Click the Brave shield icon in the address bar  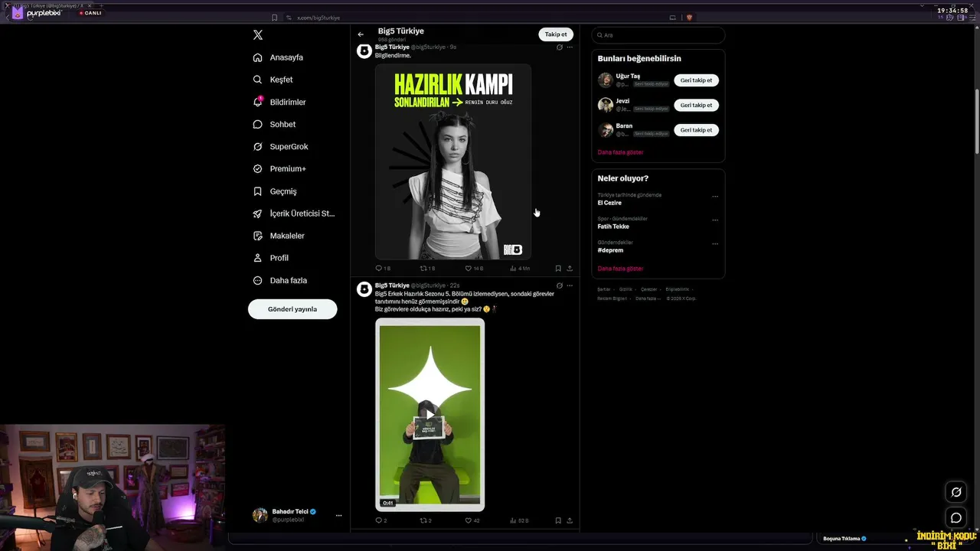tap(689, 18)
